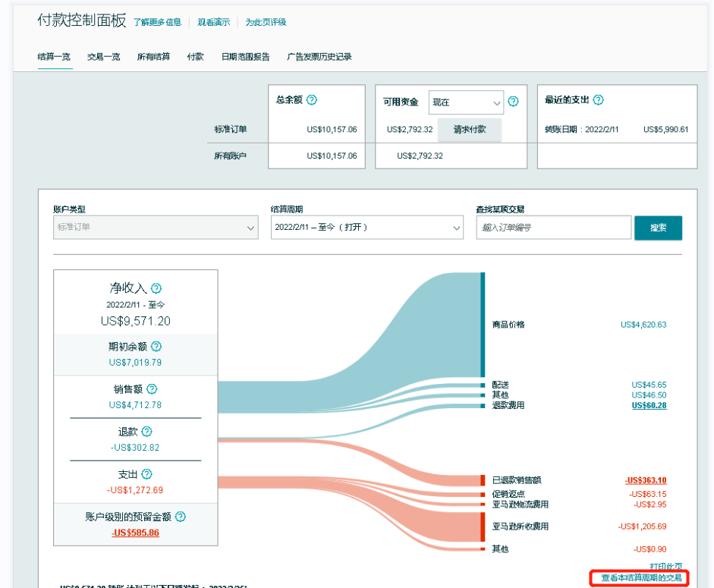This screenshot has height=588, width=714.
Task: Click the order number search input field
Action: click(x=554, y=228)
